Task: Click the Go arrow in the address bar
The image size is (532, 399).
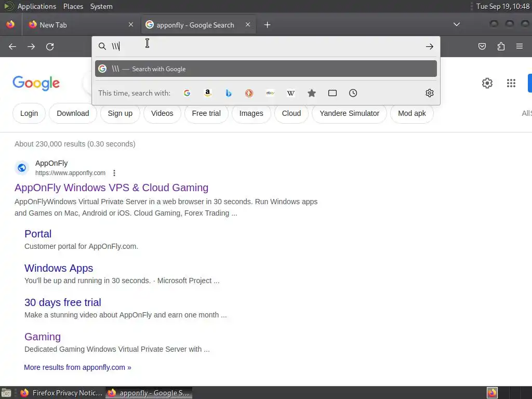Action: pos(430,46)
